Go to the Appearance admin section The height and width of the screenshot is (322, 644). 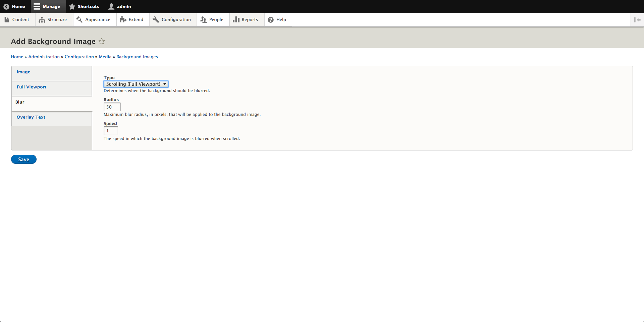(x=94, y=20)
